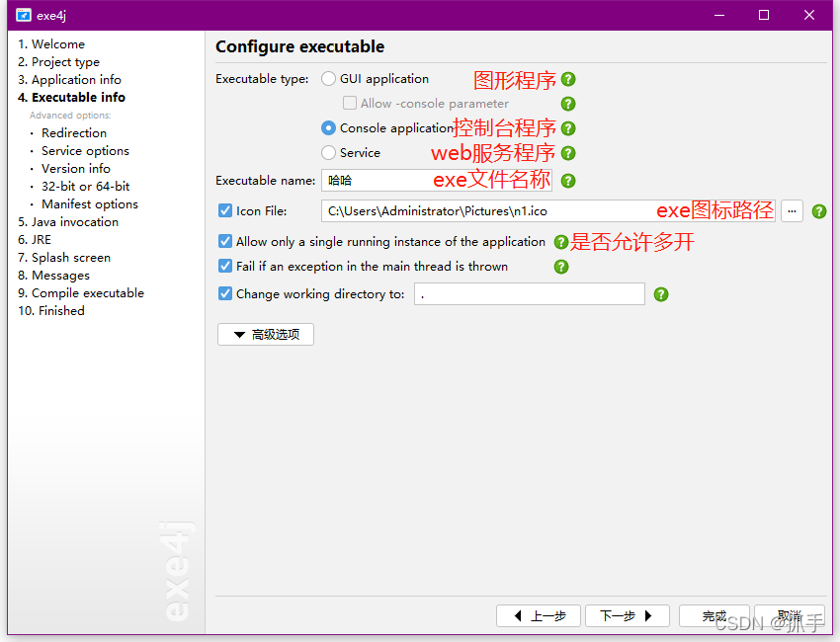Select GUI application radio button

click(328, 79)
